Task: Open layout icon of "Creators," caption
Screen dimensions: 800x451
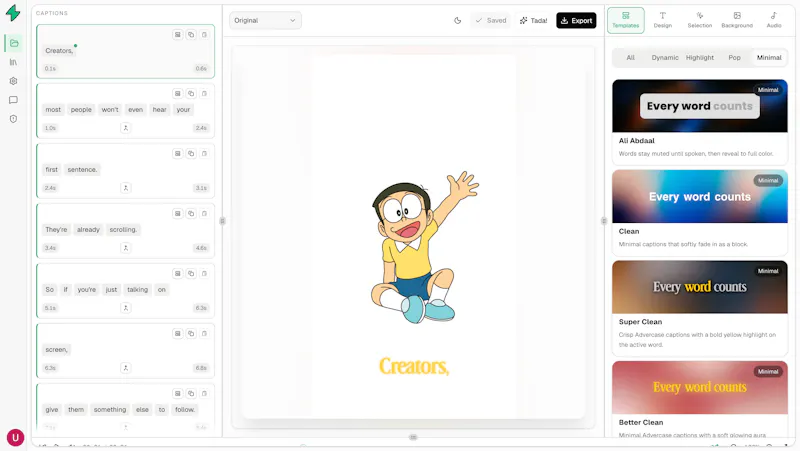Action: [178, 35]
